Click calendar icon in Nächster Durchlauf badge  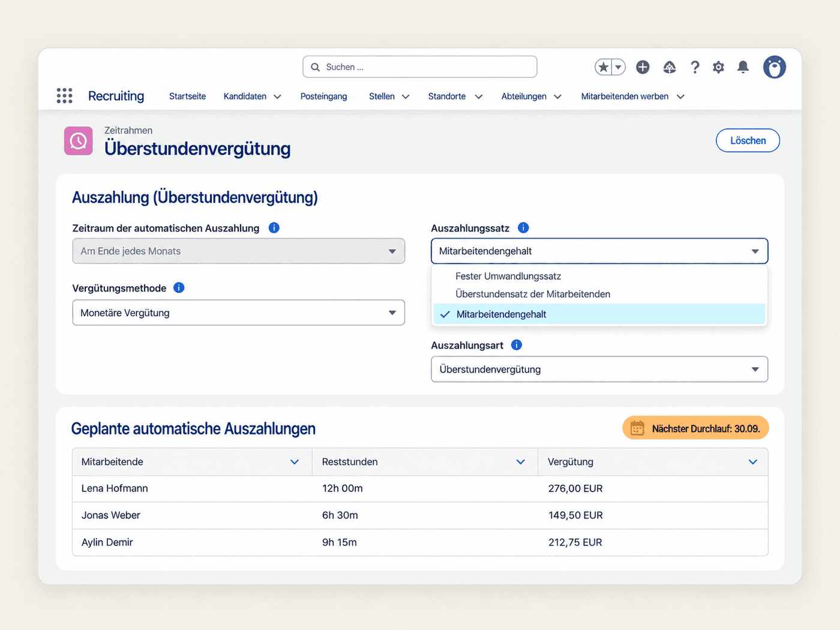(637, 428)
